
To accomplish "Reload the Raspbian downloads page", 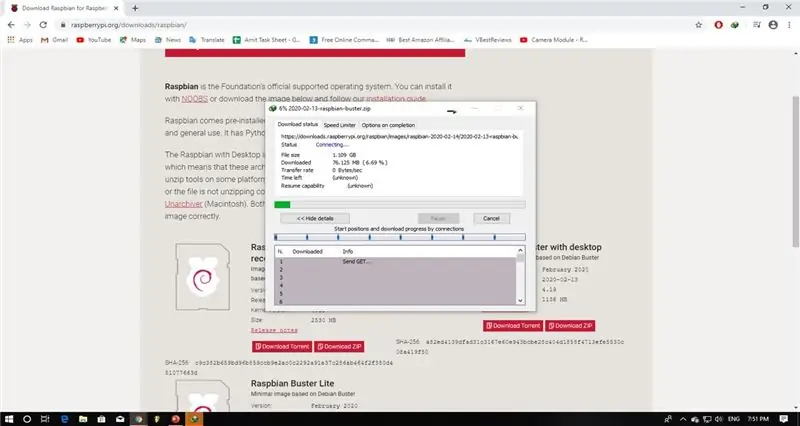I will [43, 24].
